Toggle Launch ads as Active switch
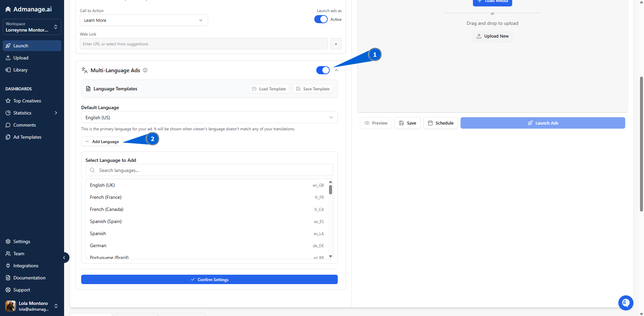The image size is (644, 316). coord(321,19)
